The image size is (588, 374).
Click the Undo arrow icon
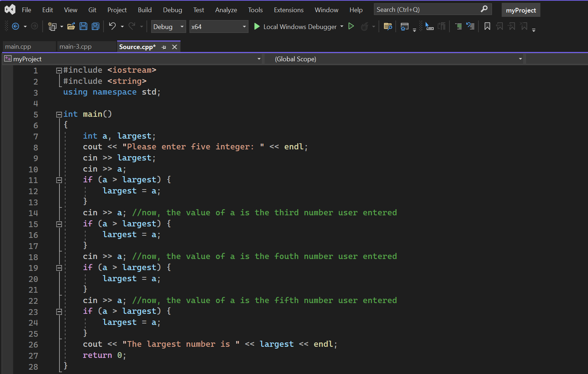coord(112,27)
